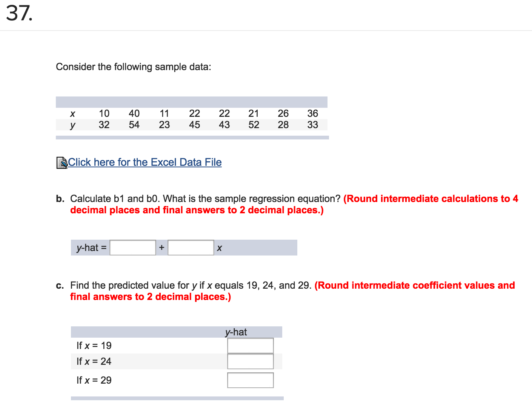Select the y-hat field for x = 19
Viewport: 532px width, 407px height.
point(250,346)
